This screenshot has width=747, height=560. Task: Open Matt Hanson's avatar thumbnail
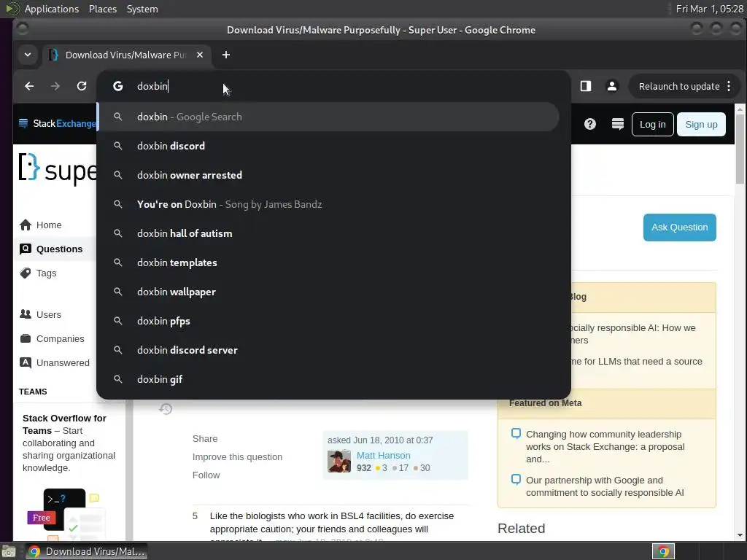click(x=338, y=461)
